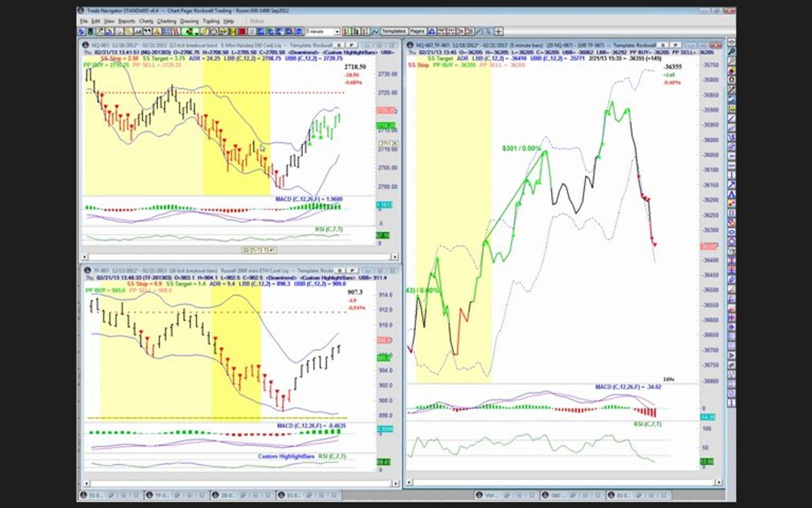Click the S button on spread chart title

(x=663, y=45)
